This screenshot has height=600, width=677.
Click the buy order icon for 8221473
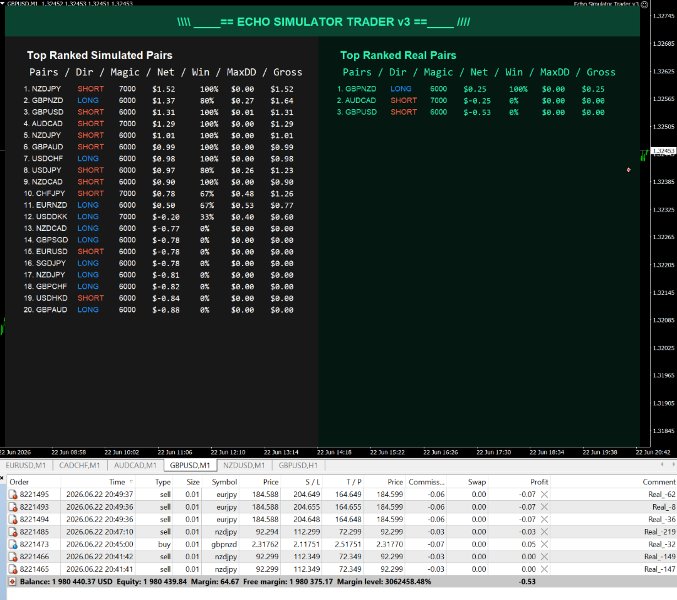tap(13, 545)
